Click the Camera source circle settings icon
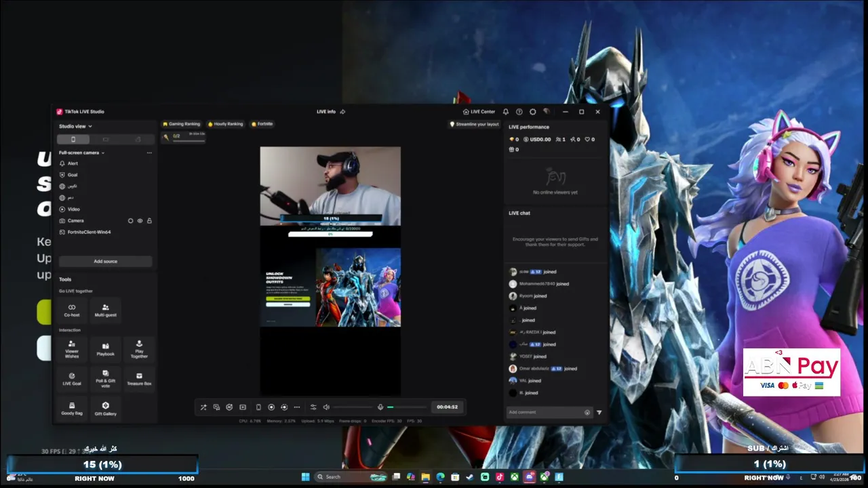Image resolution: width=868 pixels, height=488 pixels. [x=131, y=220]
